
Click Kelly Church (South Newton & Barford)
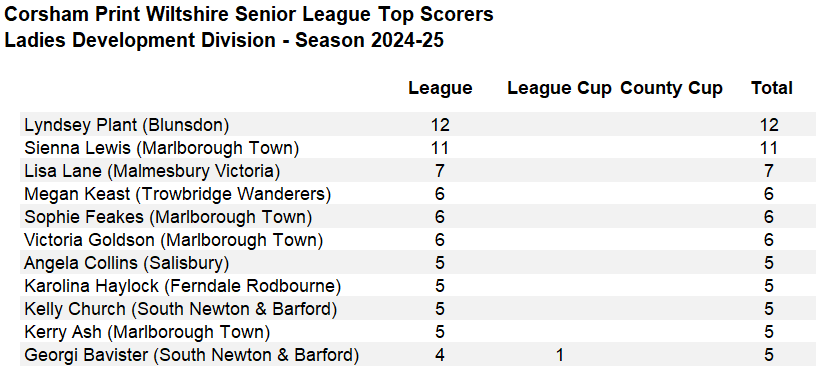[181, 309]
